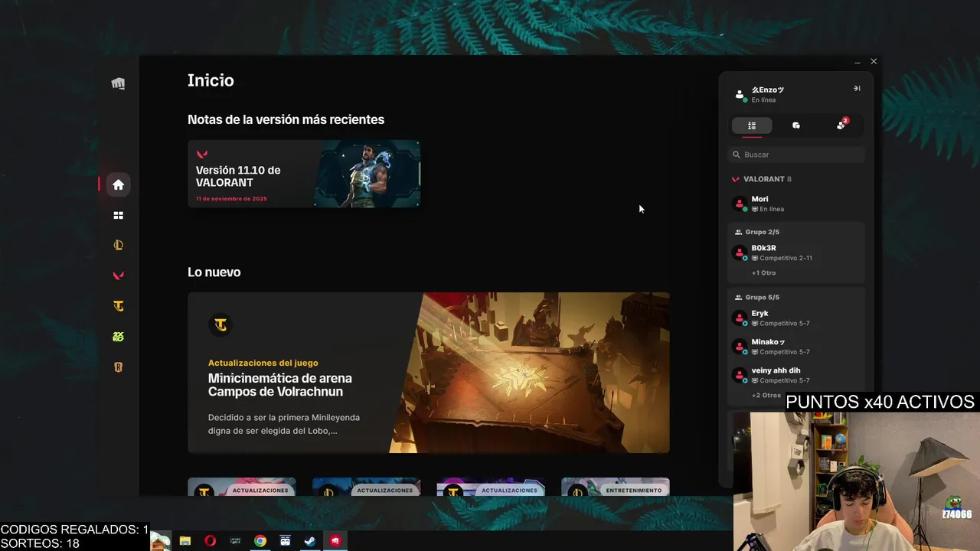Select the Home icon in sidebar
This screenshot has height=551, width=980.
[x=118, y=184]
